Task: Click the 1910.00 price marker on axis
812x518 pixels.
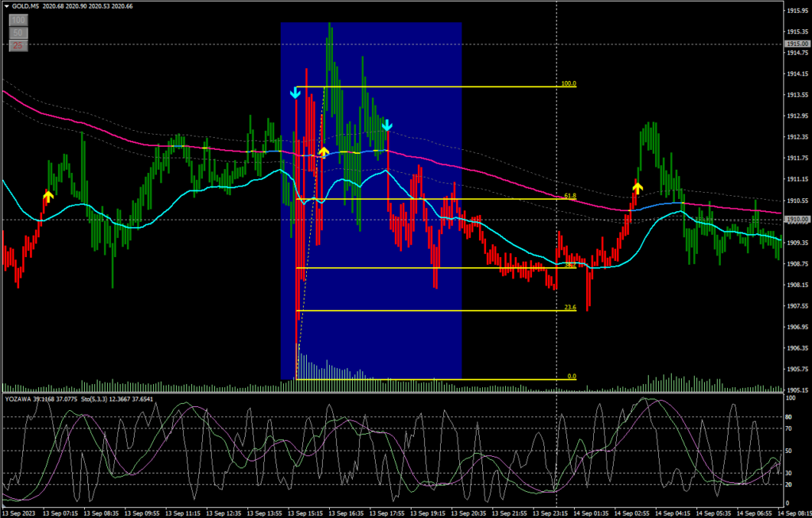Action: [795, 220]
